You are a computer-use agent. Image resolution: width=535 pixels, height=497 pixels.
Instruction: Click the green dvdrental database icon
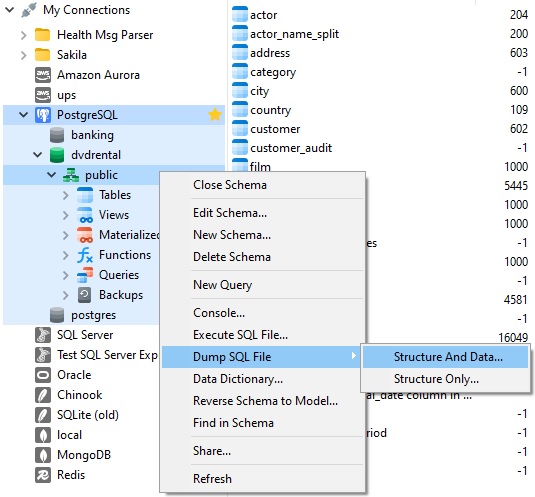coord(57,155)
